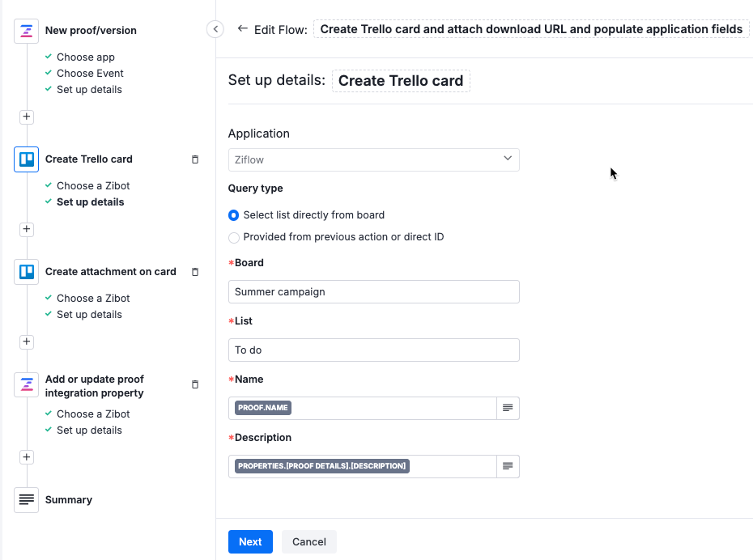Open 'Choose a Zibot' under Create attachment on card
The image size is (753, 560).
[93, 299]
